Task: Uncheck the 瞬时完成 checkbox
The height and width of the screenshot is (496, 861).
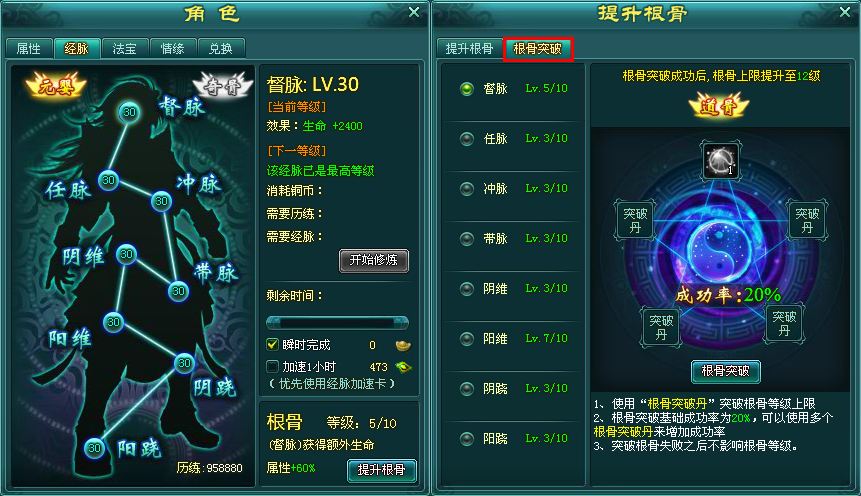Action: pos(272,344)
